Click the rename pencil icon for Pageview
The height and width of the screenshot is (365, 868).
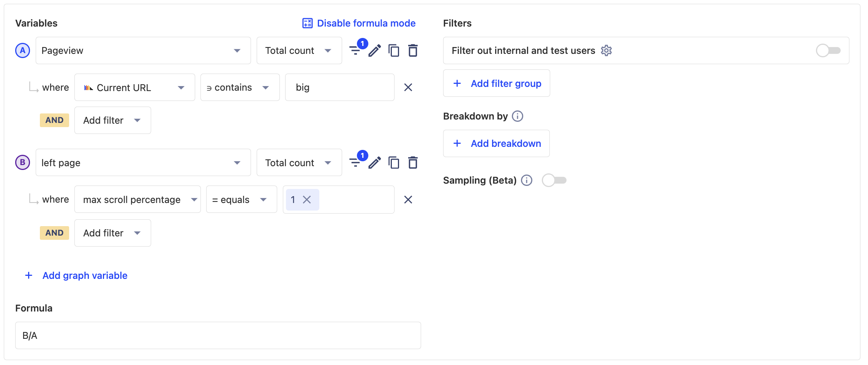pos(374,50)
